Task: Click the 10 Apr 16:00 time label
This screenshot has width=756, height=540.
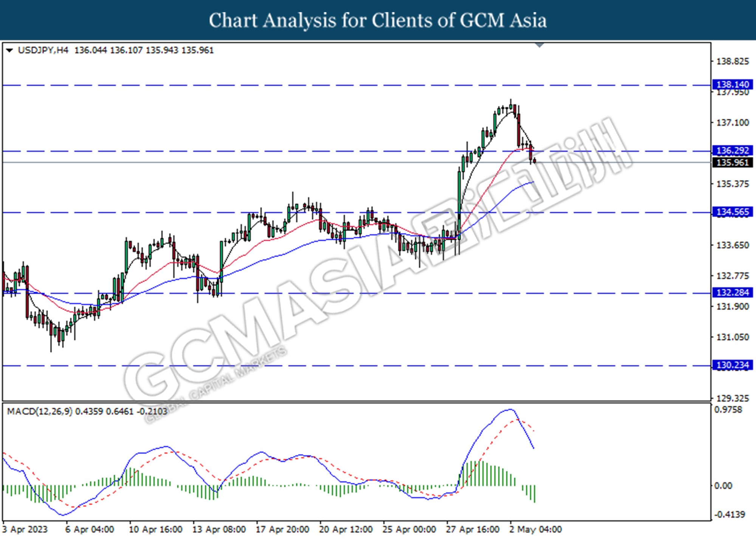Action: [155, 529]
